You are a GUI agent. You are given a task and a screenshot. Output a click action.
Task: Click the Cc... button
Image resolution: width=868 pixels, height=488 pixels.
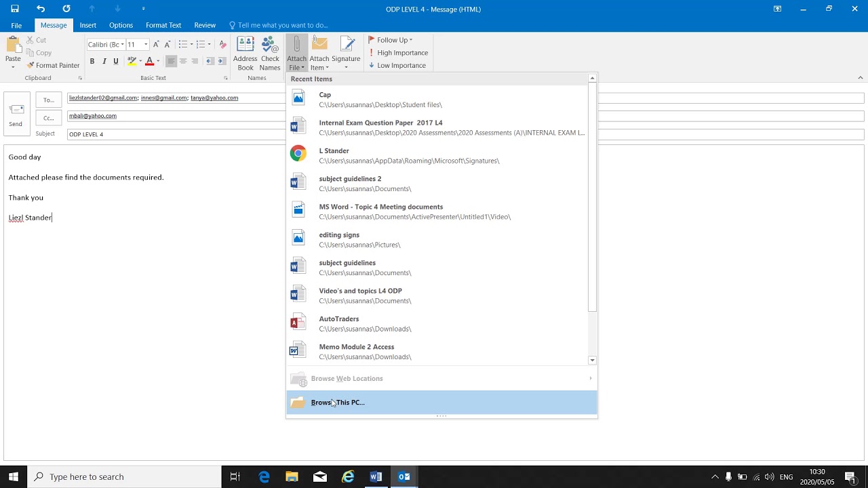tap(48, 118)
